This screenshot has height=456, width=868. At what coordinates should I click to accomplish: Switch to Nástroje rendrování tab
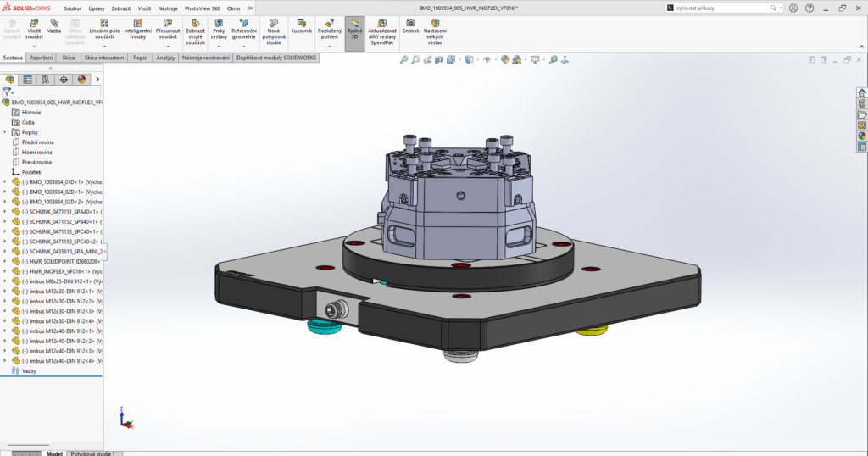(x=205, y=58)
